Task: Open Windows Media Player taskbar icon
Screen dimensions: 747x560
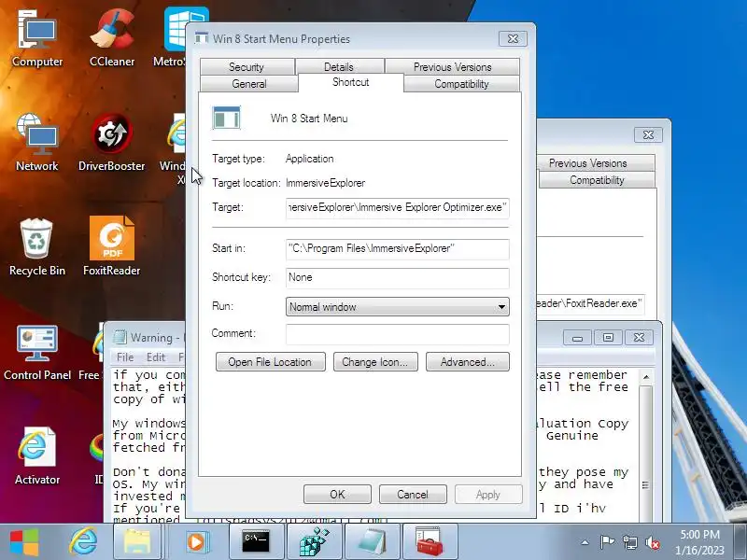Action: click(x=196, y=542)
